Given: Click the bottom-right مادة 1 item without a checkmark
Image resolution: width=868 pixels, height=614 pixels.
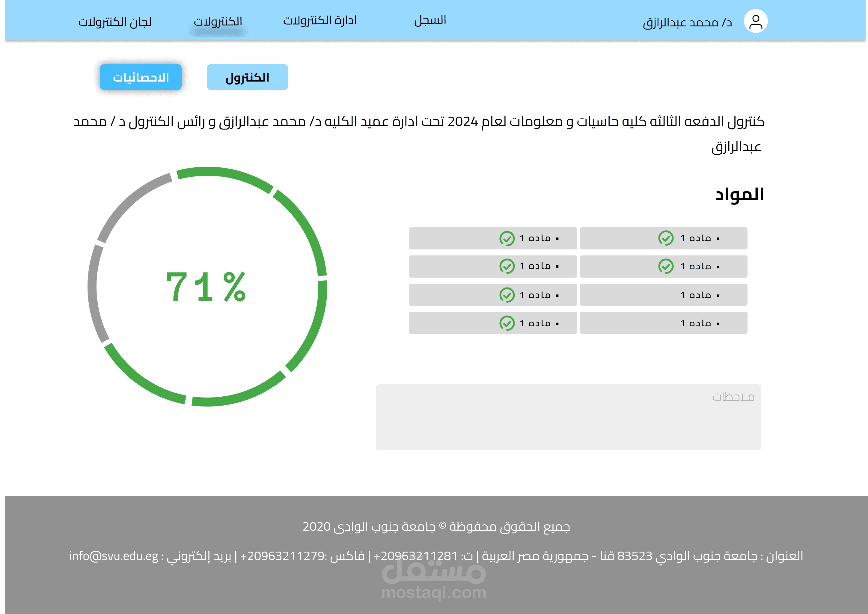Looking at the screenshot, I should coord(664,323).
